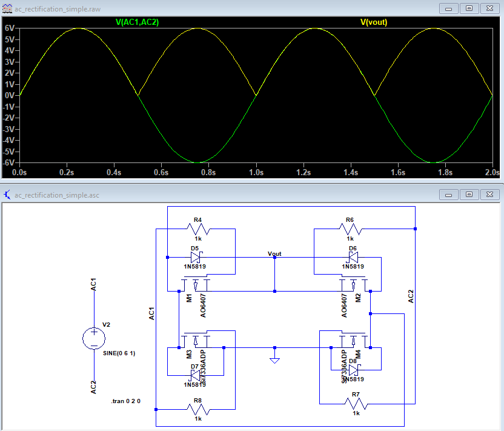
Task: Select MOSFET M1 symbol
Action: coord(196,284)
